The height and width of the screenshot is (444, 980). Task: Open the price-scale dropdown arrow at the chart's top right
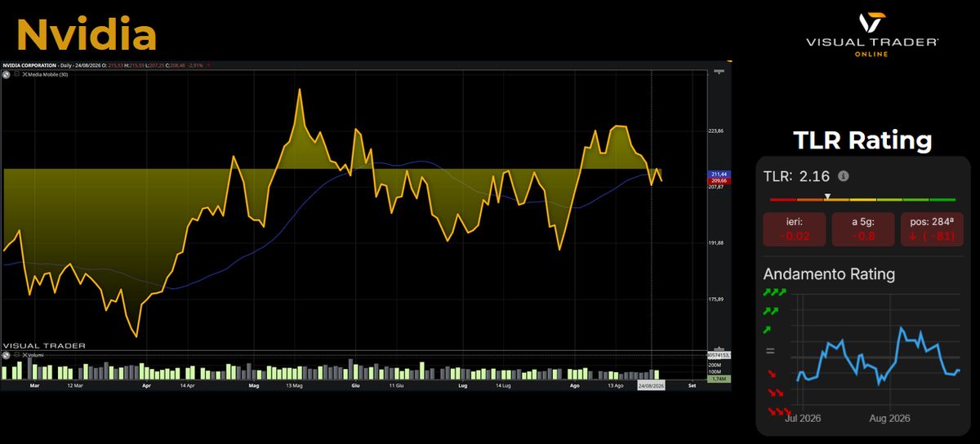pos(719,73)
